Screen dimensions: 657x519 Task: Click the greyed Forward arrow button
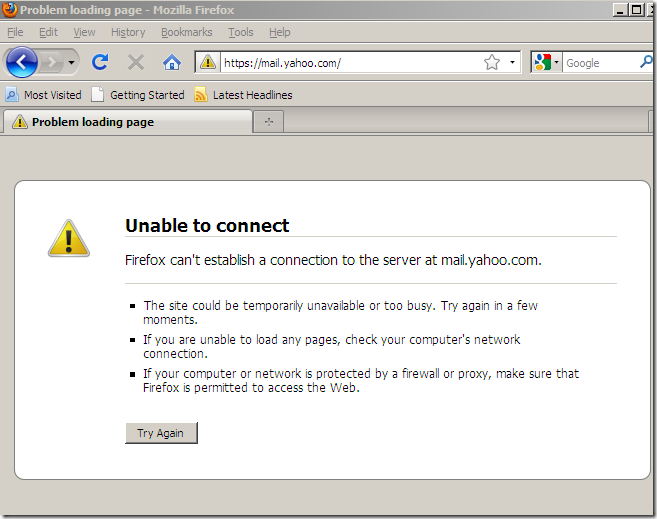pos(52,63)
